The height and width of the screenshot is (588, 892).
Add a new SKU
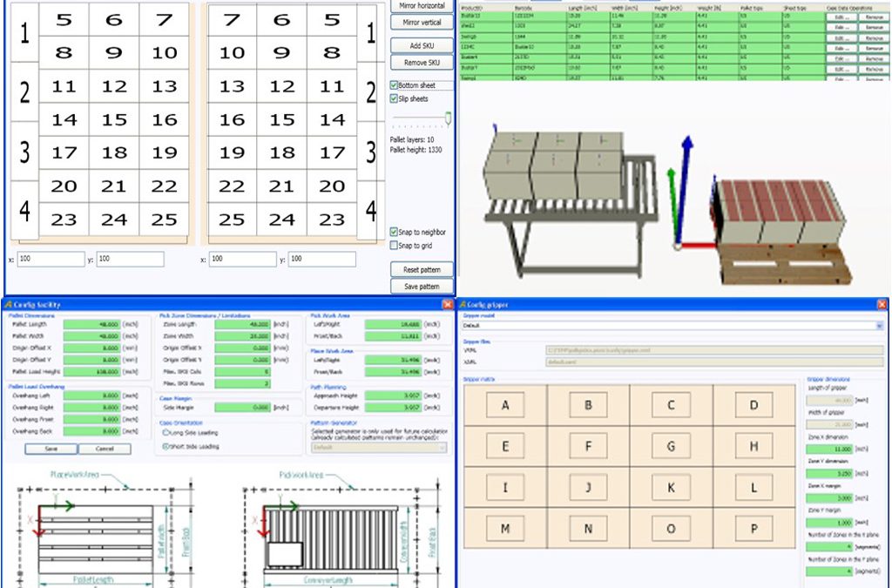point(422,45)
